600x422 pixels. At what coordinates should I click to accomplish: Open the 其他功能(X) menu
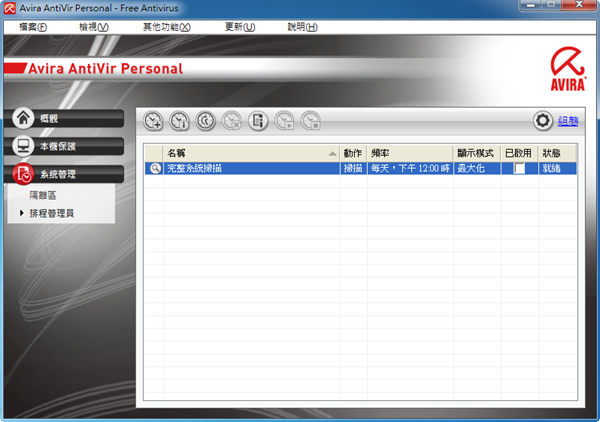(x=167, y=27)
